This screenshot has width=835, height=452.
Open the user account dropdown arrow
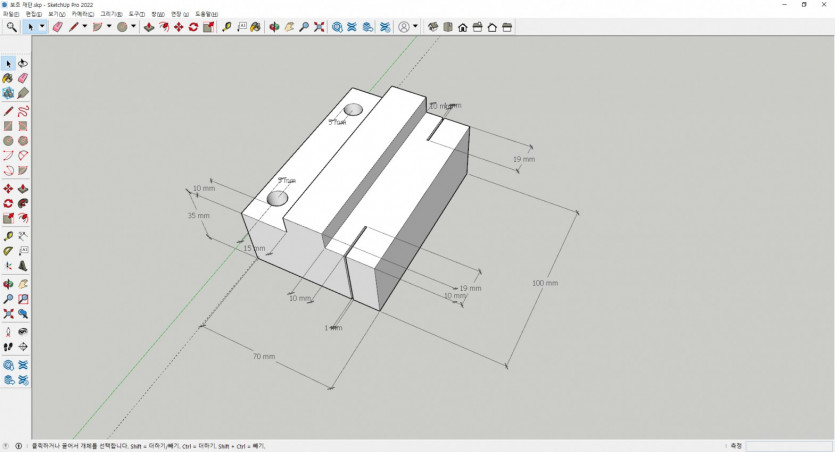[x=415, y=27]
